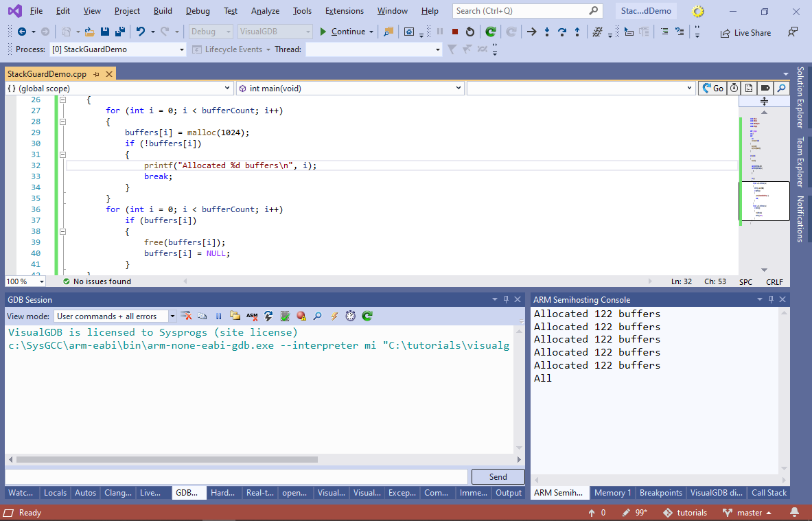Collapse the if block at line 31
Viewport: 812px width, 521px height.
pos(63,154)
